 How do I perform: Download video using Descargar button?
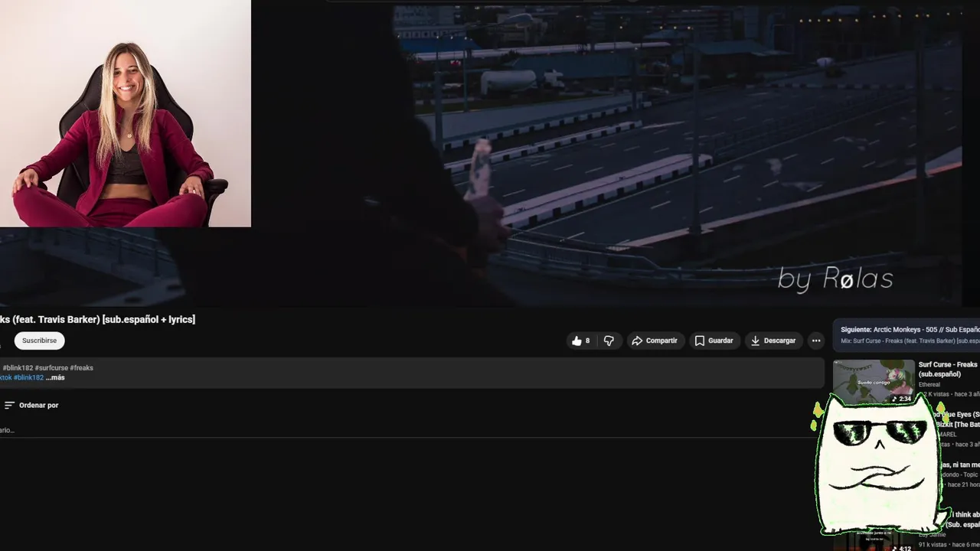[x=773, y=341]
